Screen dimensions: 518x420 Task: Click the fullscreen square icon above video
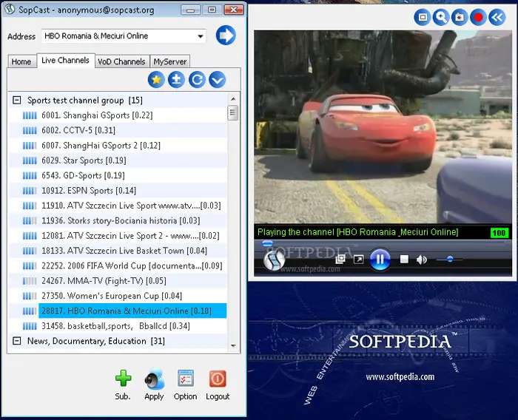coord(423,17)
